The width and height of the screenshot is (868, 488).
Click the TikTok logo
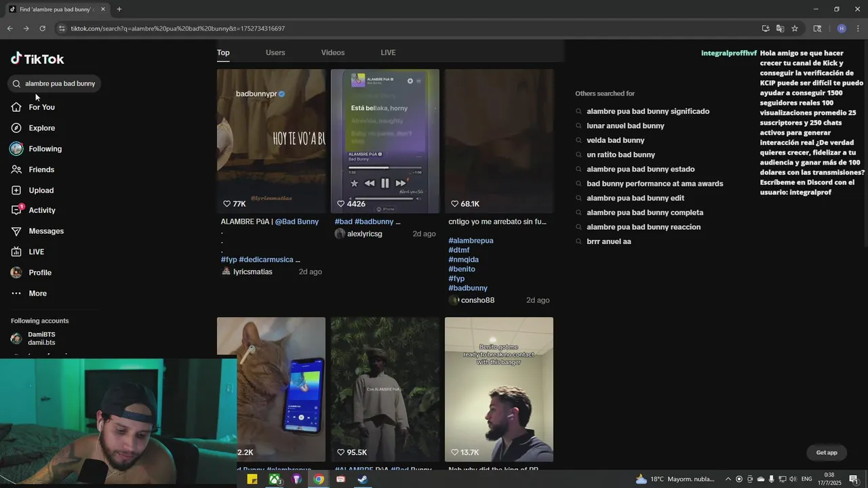pyautogui.click(x=37, y=59)
